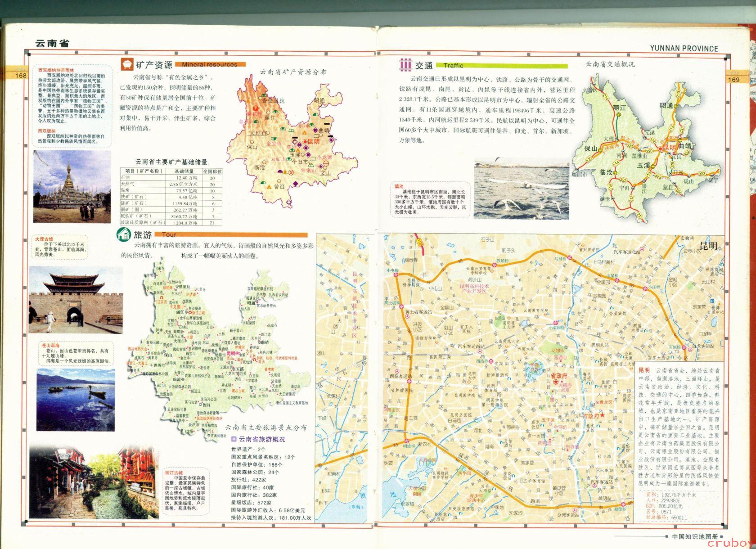This screenshot has height=549, width=756.
Task: Click 保山 on the traffic map
Action: pos(590,148)
